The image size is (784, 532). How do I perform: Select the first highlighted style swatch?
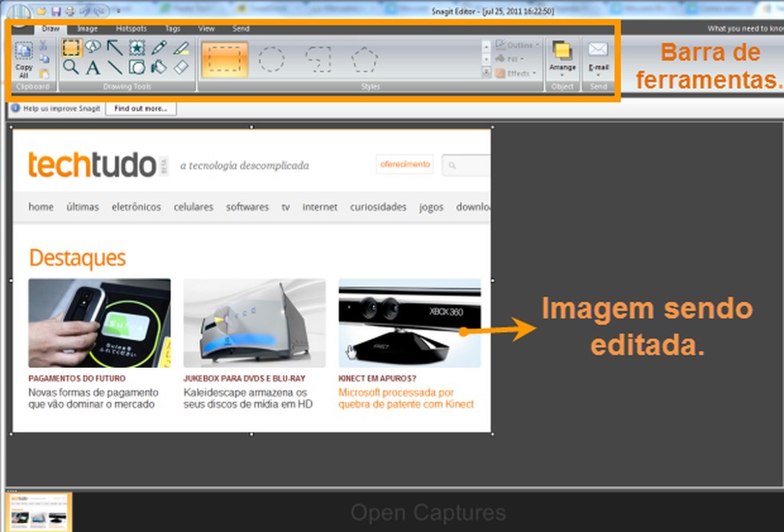pos(225,57)
